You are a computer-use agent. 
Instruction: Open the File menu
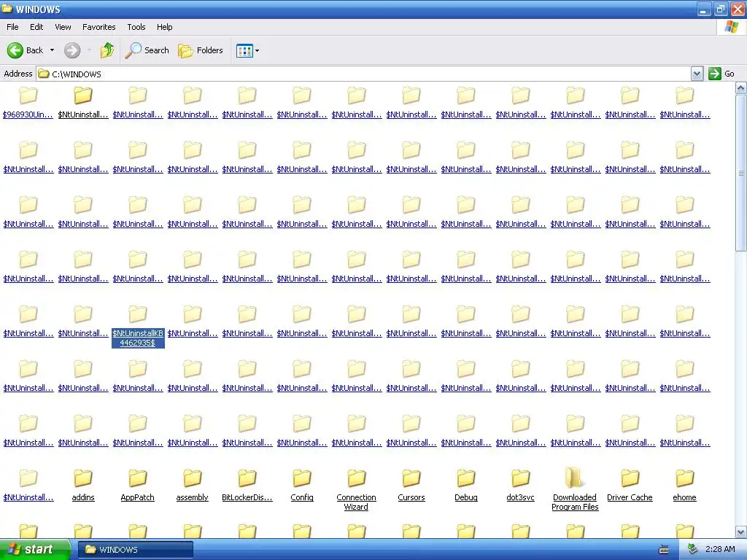pos(12,27)
